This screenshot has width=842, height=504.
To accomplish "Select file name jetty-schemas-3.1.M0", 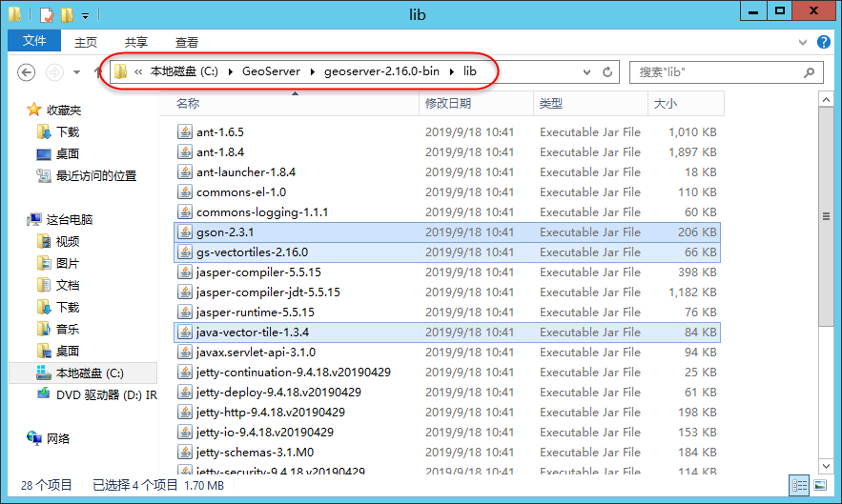I will (255, 453).
